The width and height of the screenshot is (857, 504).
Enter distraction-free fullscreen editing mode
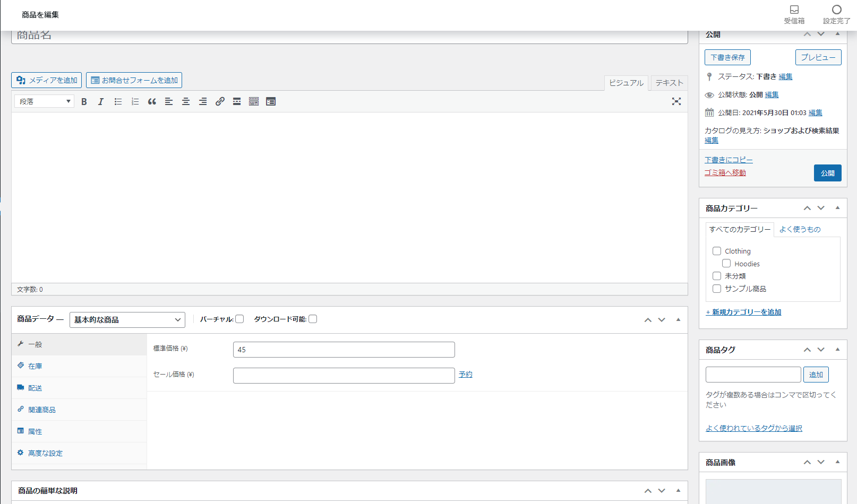point(676,101)
